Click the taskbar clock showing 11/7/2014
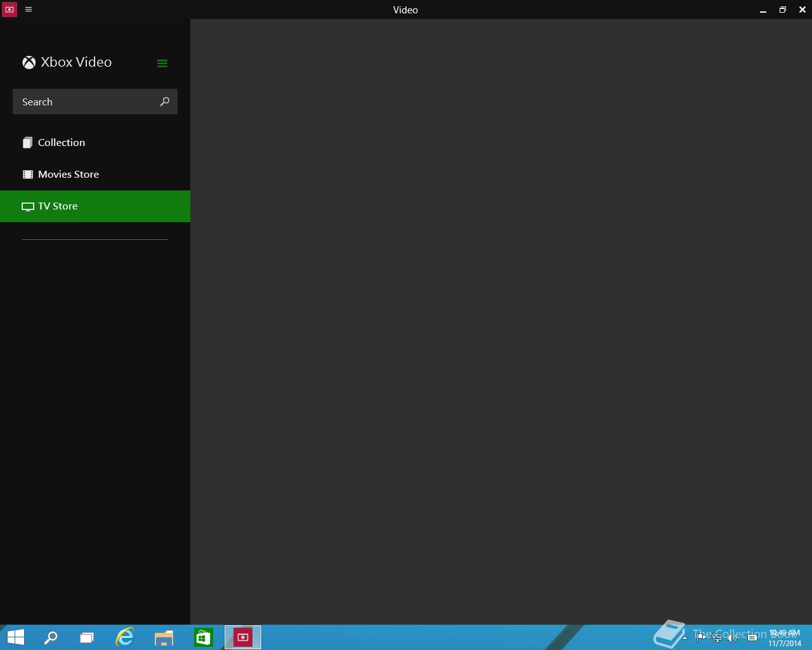Screen dimensions: 812x650 pyautogui.click(x=785, y=638)
